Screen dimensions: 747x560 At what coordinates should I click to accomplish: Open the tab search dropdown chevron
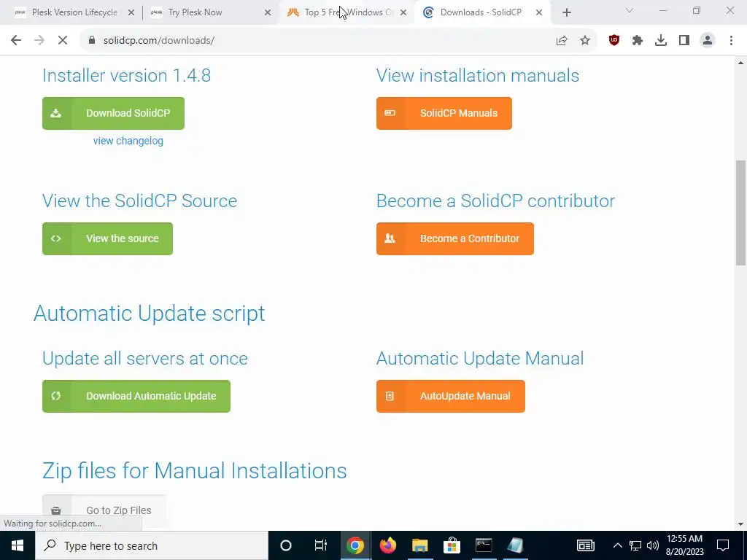click(630, 10)
